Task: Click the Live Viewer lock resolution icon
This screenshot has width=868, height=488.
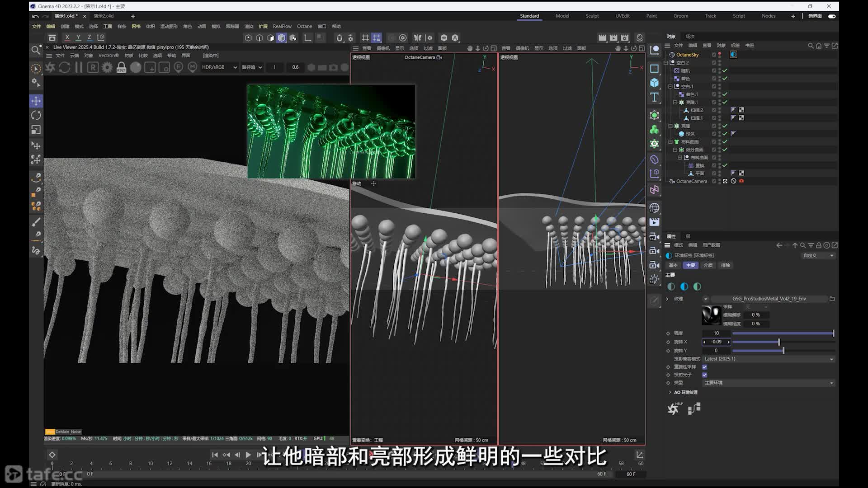Action: 121,67
